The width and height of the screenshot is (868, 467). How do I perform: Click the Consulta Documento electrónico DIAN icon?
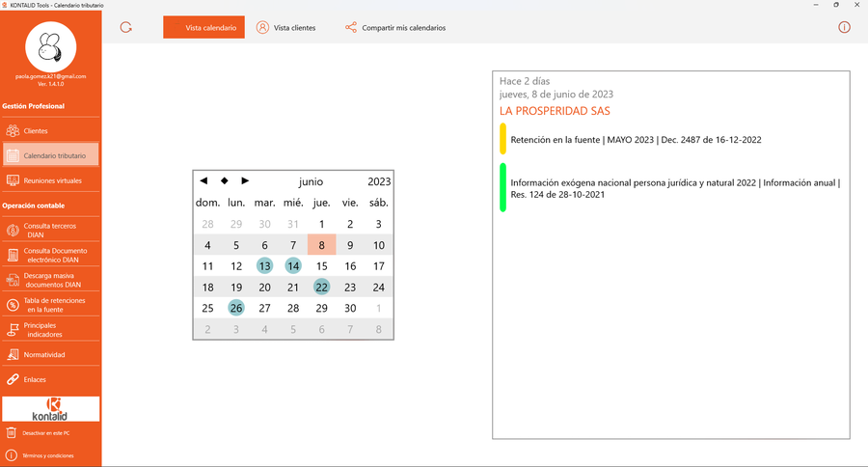[13, 255]
